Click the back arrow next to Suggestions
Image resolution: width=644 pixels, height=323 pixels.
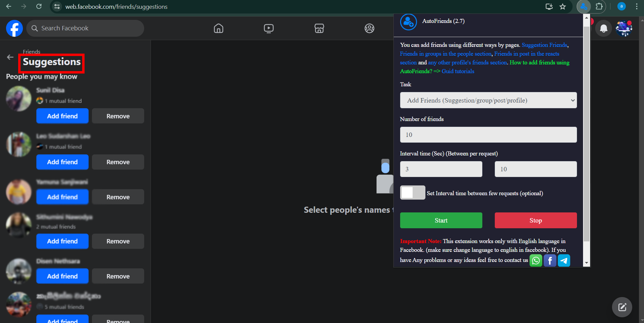tap(10, 57)
